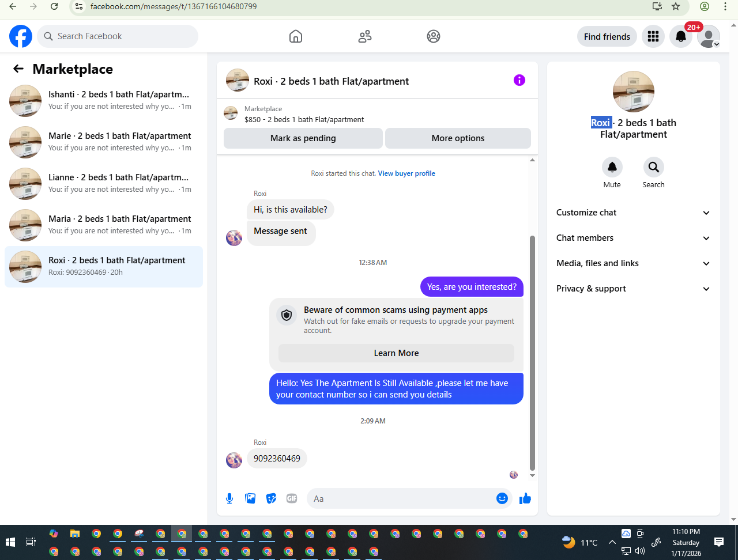The width and height of the screenshot is (738, 560).
Task: Open the notifications bell with 20+ badge
Action: pyautogui.click(x=681, y=36)
